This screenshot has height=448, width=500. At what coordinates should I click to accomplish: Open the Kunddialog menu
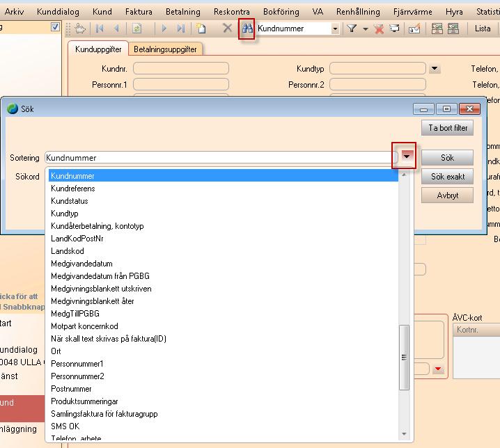click(x=58, y=12)
